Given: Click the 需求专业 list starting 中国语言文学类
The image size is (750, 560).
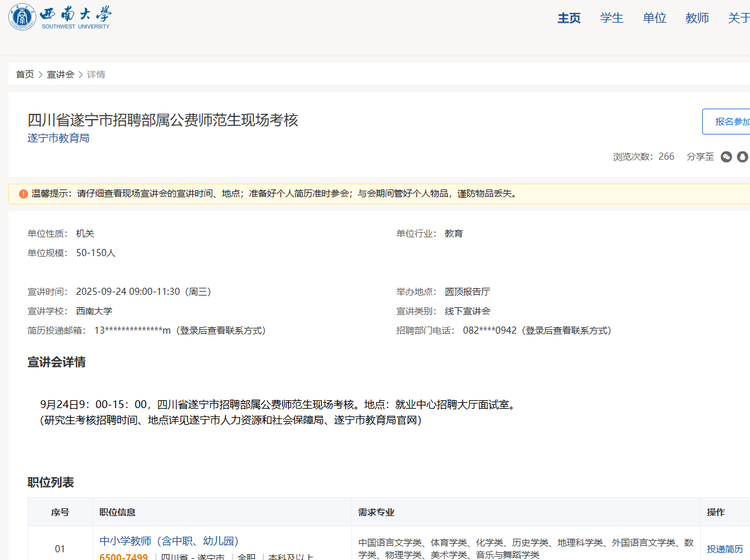Looking at the screenshot, I should 526,548.
